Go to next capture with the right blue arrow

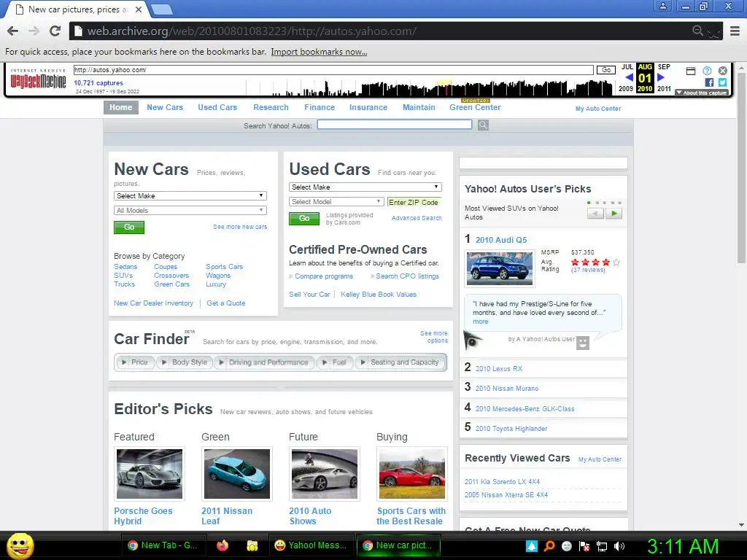[661, 77]
